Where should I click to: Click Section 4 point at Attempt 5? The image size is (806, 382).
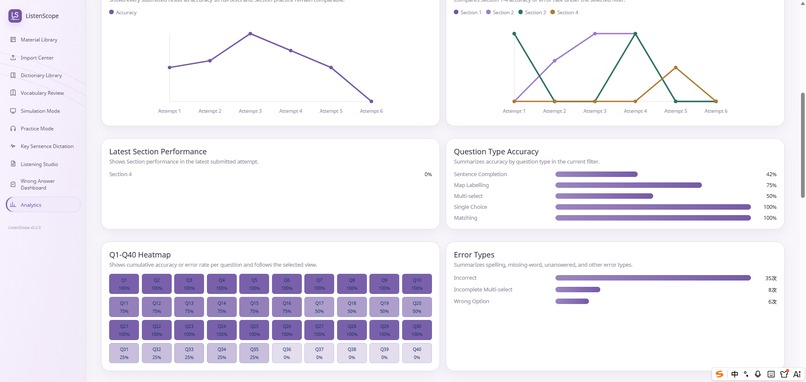click(675, 67)
